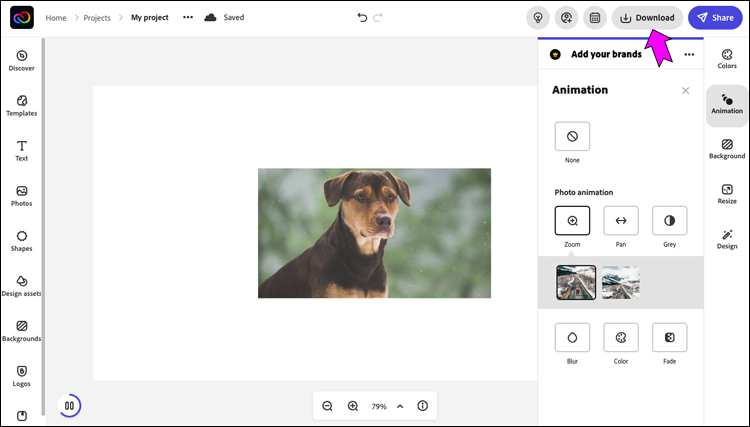The height and width of the screenshot is (427, 750).
Task: Open brand panel three-dot menu
Action: point(688,54)
